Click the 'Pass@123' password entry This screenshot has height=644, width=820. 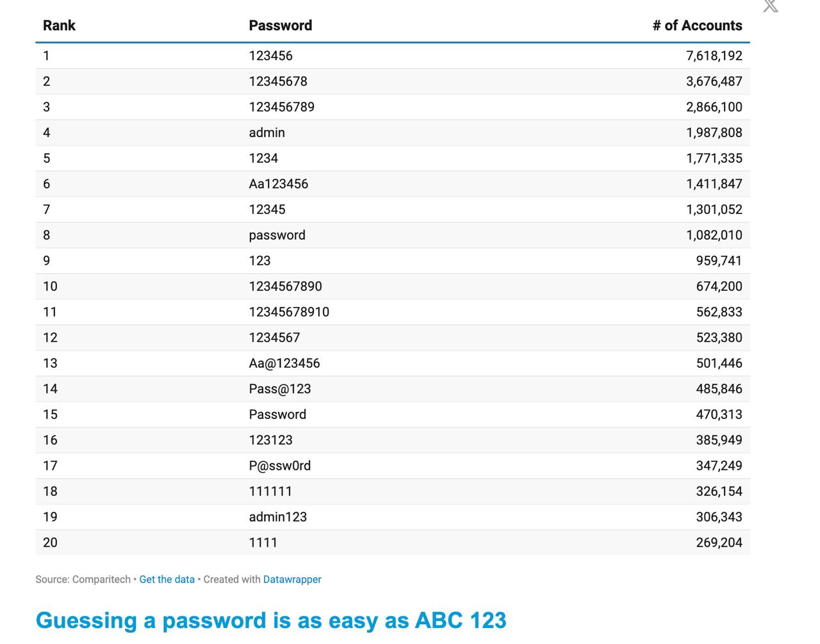tap(279, 389)
